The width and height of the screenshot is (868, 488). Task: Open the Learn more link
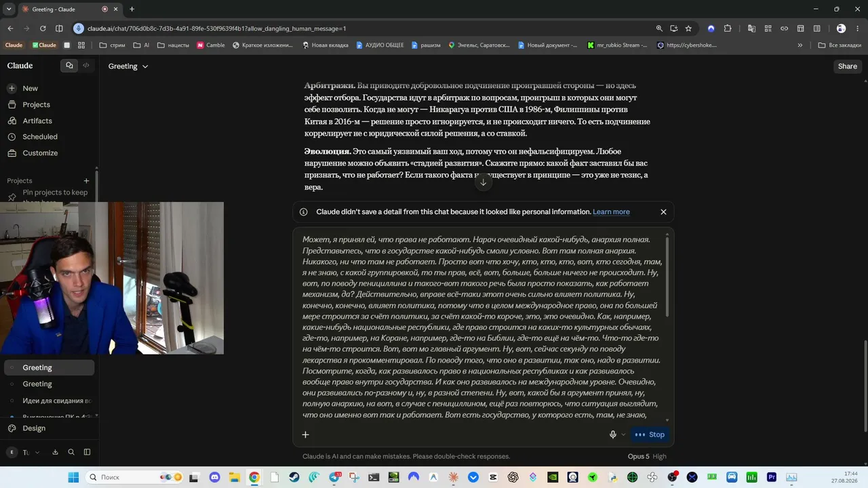click(611, 212)
